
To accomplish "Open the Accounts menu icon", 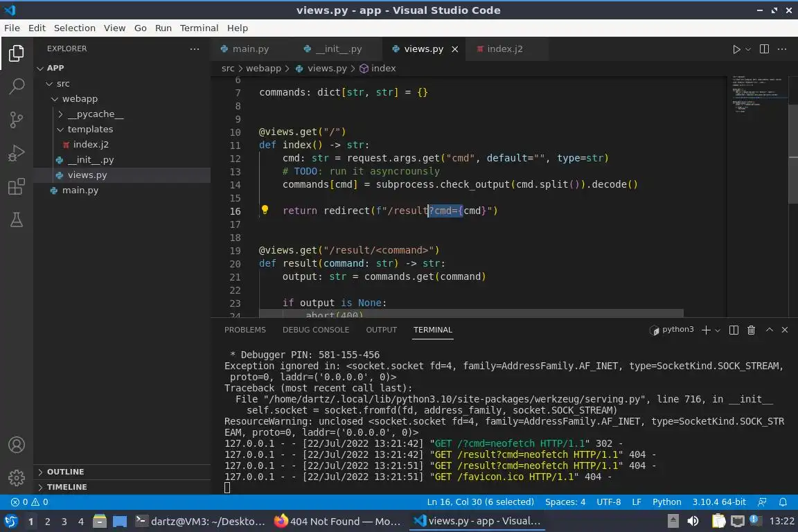I will click(17, 445).
